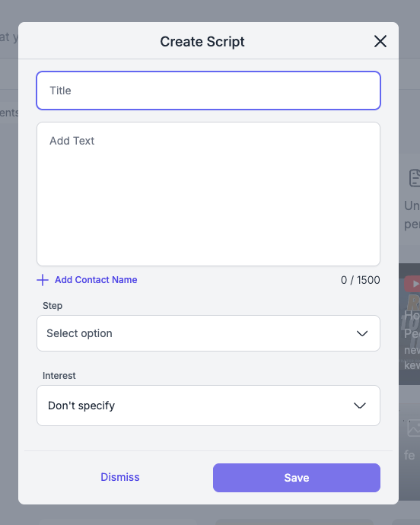Click the Interest field label
Viewport: 420px width, 525px height.
[59, 376]
